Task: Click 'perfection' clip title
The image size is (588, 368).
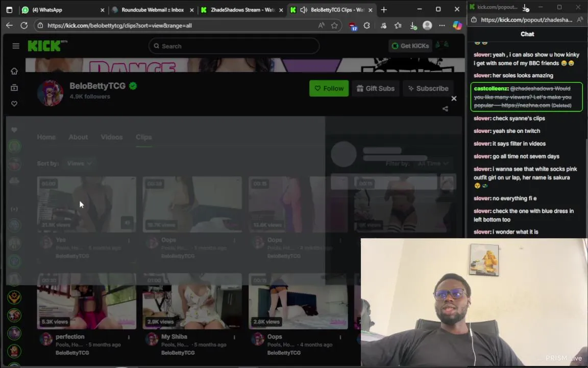Action: coord(70,337)
